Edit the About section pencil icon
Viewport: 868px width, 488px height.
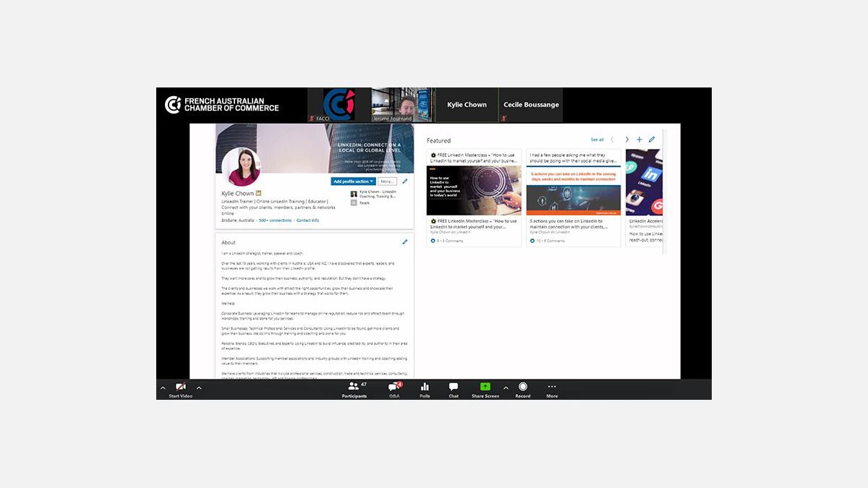[x=405, y=242]
